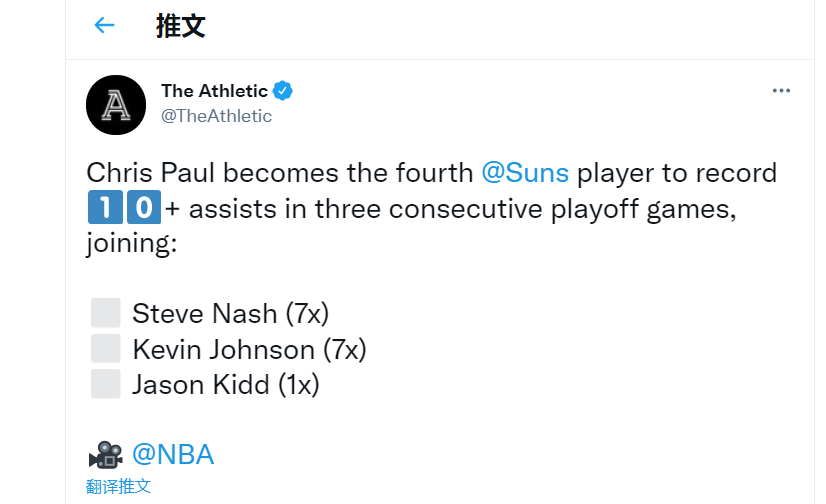Follow the @Suns mention link
This screenshot has width=826, height=504.
pos(525,173)
